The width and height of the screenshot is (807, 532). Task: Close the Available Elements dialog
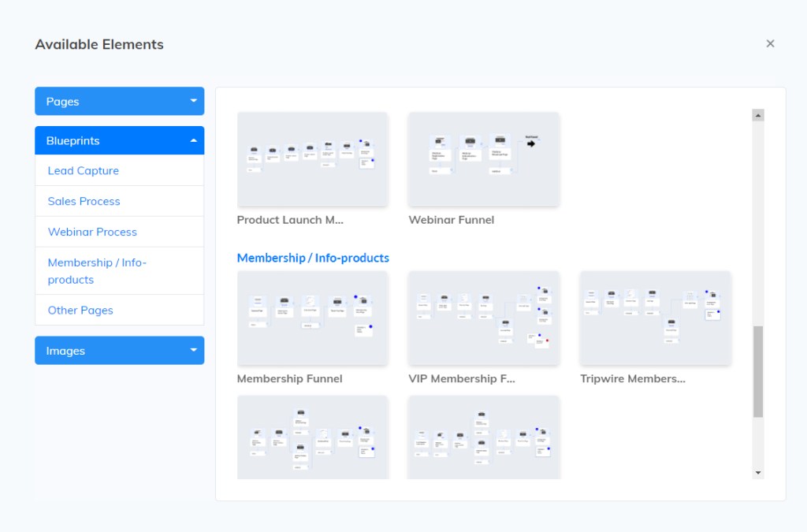coord(770,44)
